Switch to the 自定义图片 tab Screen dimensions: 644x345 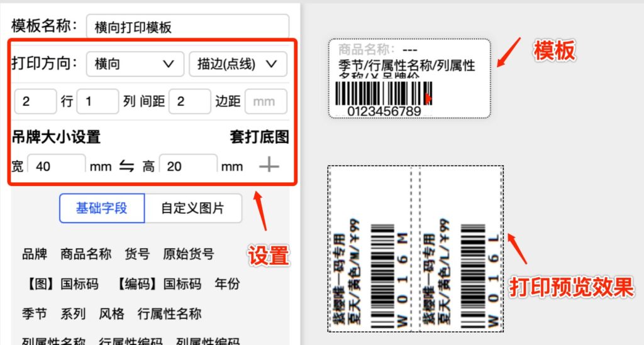(192, 209)
